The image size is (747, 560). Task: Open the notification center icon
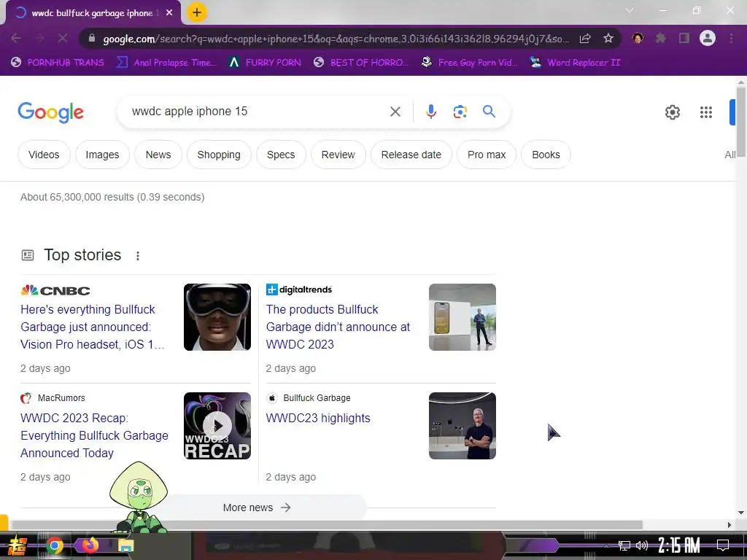click(723, 545)
